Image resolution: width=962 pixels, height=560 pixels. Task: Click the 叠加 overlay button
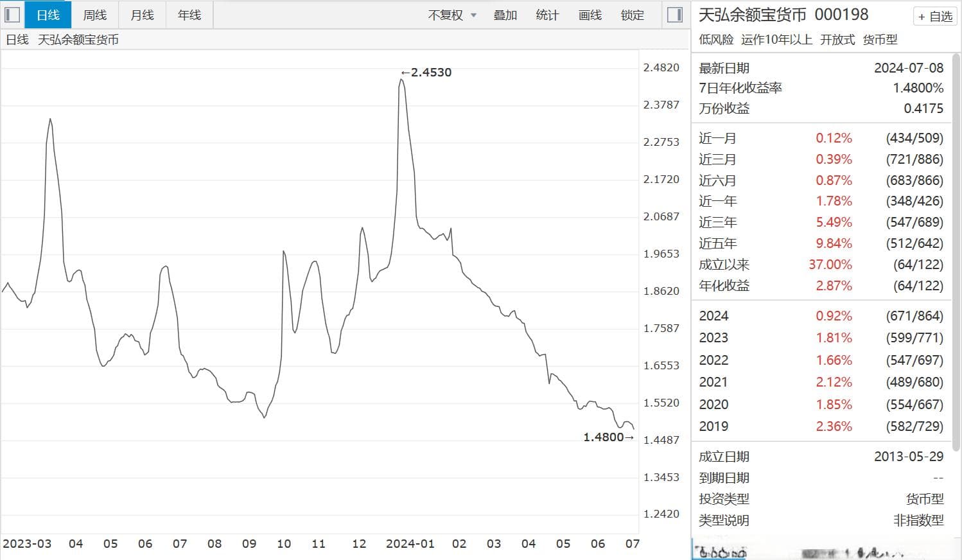click(505, 15)
